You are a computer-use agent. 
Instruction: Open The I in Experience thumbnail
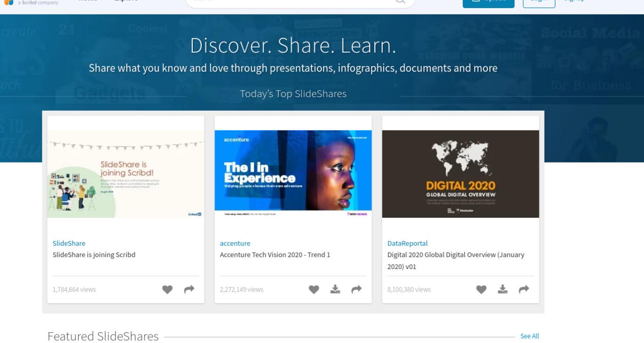293,174
